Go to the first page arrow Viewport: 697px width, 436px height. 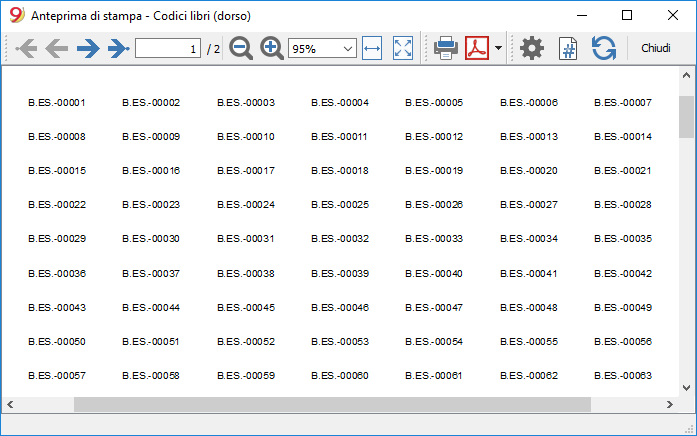(26, 48)
